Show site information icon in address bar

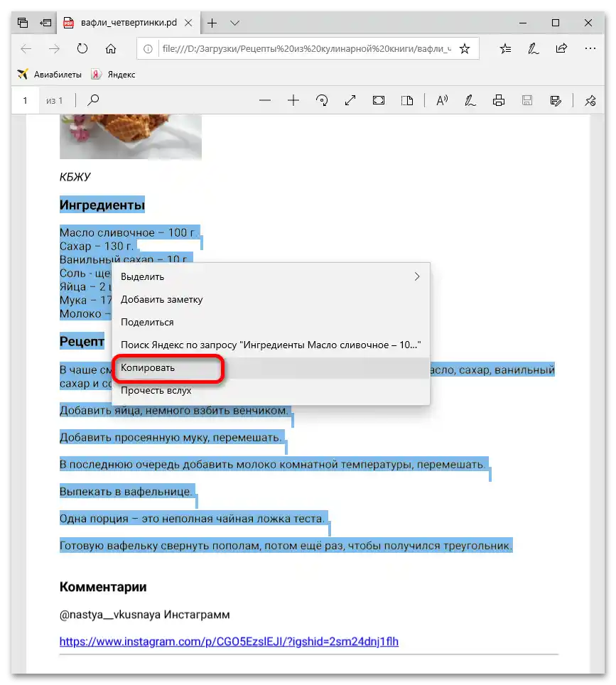(148, 48)
